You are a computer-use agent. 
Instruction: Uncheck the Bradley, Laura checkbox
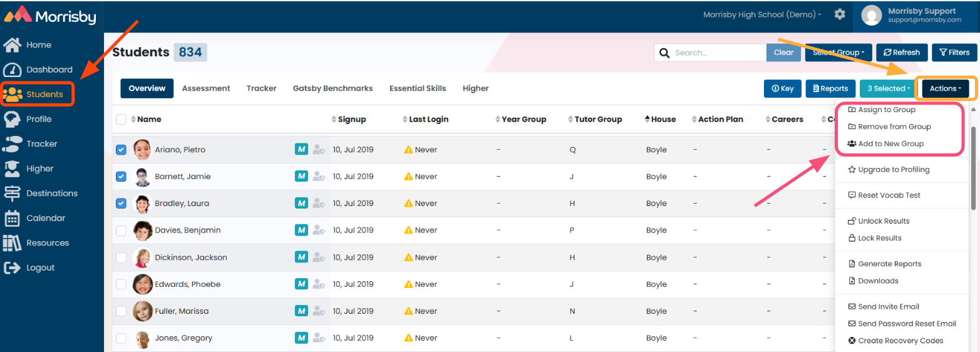point(121,204)
